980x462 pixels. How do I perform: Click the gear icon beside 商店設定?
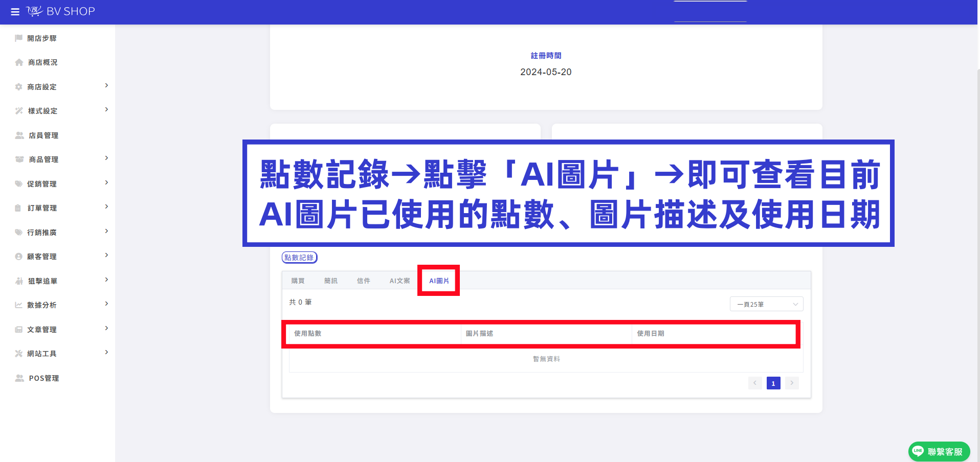pyautogui.click(x=19, y=87)
